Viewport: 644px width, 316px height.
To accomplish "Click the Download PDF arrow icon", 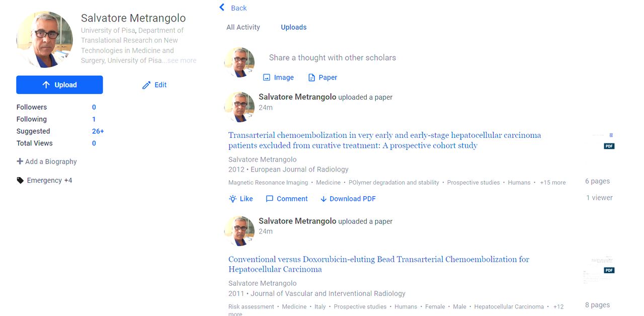I will (x=324, y=199).
